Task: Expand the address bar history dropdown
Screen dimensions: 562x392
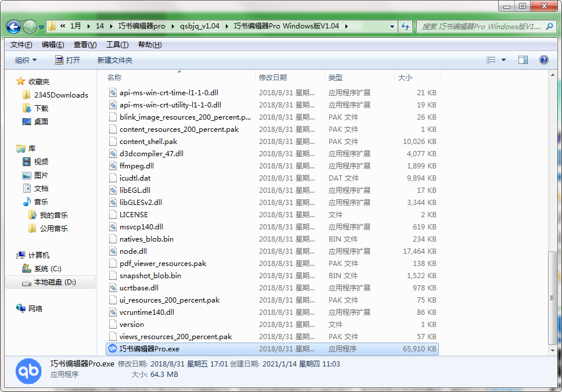Action: [392, 26]
